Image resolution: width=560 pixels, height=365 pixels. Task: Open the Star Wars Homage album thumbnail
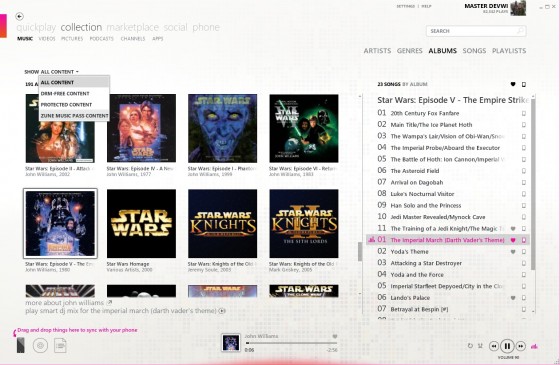[x=141, y=224]
